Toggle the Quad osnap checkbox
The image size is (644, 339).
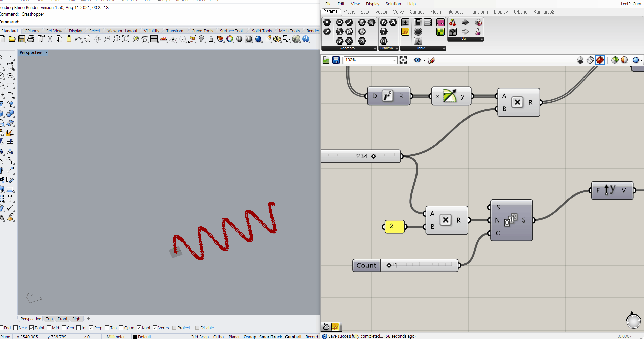point(121,328)
